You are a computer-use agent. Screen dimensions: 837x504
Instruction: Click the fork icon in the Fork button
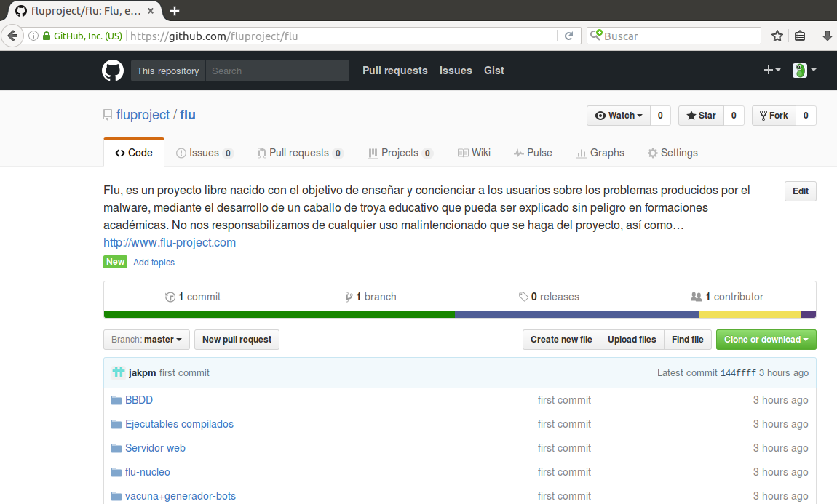762,115
